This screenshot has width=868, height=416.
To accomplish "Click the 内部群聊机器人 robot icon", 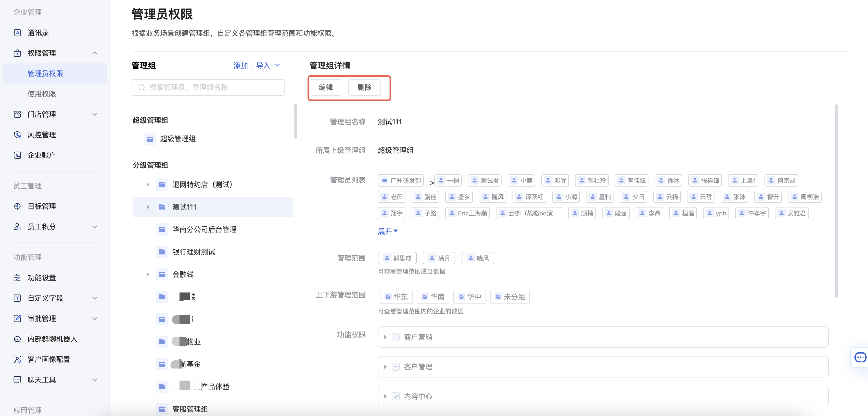I will [17, 339].
